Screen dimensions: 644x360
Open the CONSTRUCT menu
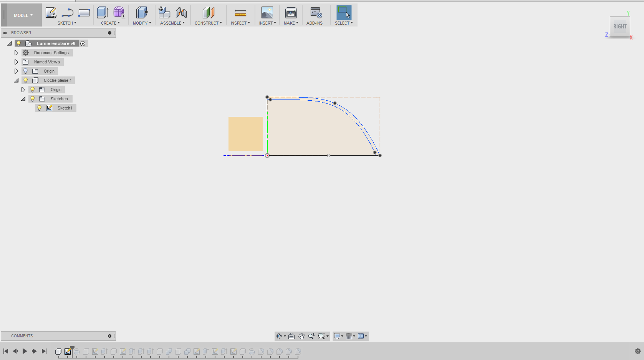(208, 23)
